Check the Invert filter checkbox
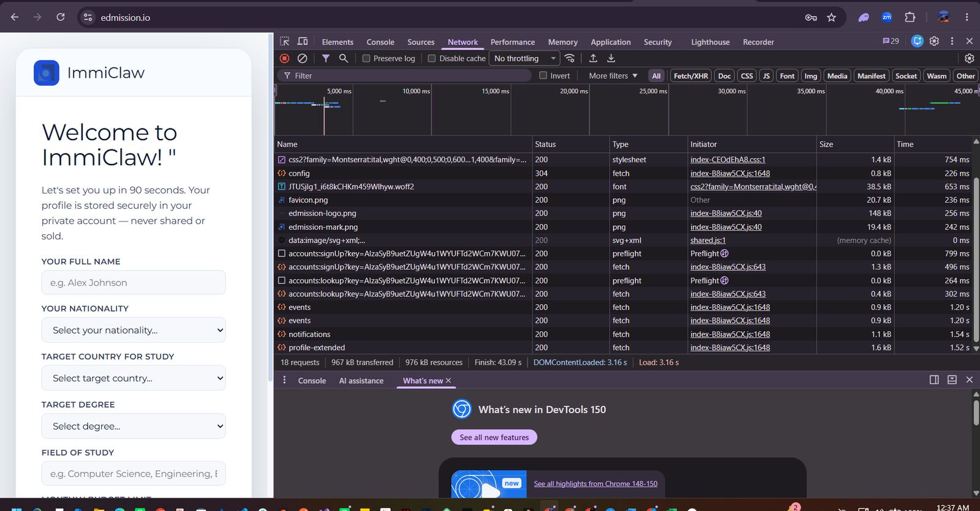This screenshot has width=980, height=511. pos(543,75)
